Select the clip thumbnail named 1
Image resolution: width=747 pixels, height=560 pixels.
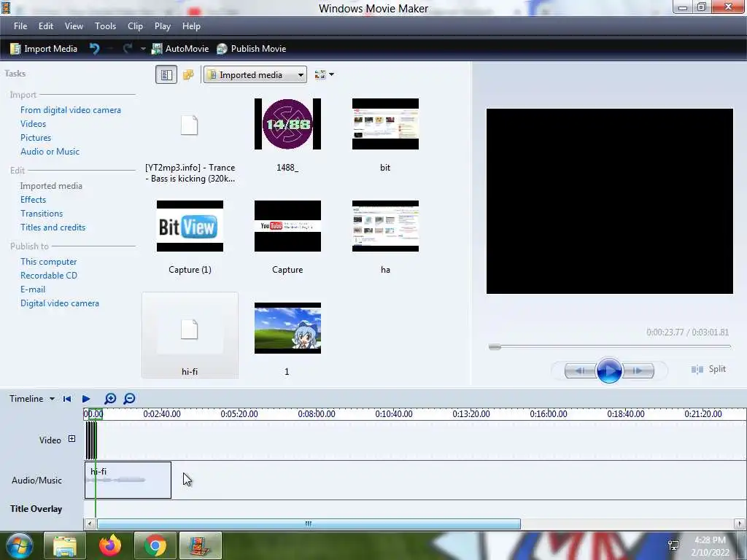[287, 328]
